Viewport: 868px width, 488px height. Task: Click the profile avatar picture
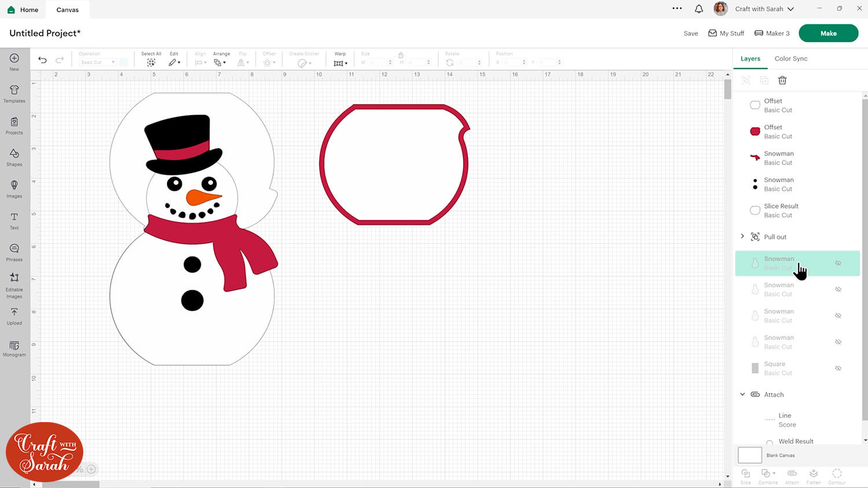pos(720,9)
